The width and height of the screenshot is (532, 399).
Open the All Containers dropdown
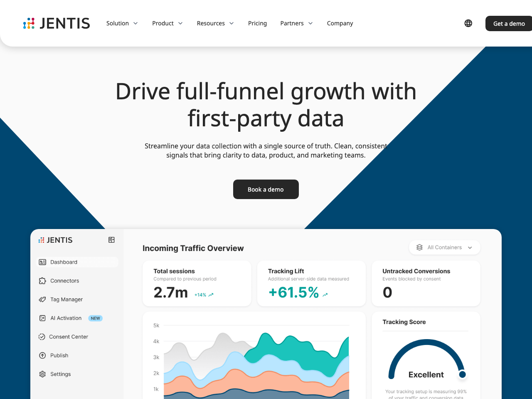(445, 247)
